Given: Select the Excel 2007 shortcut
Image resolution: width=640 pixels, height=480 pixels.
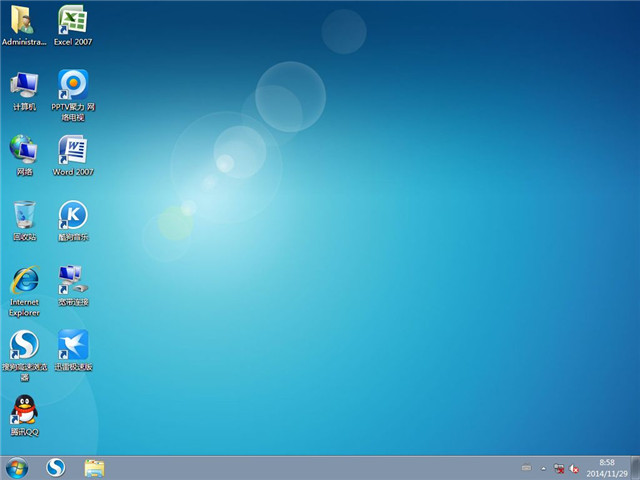Looking at the screenshot, I should click(x=73, y=24).
